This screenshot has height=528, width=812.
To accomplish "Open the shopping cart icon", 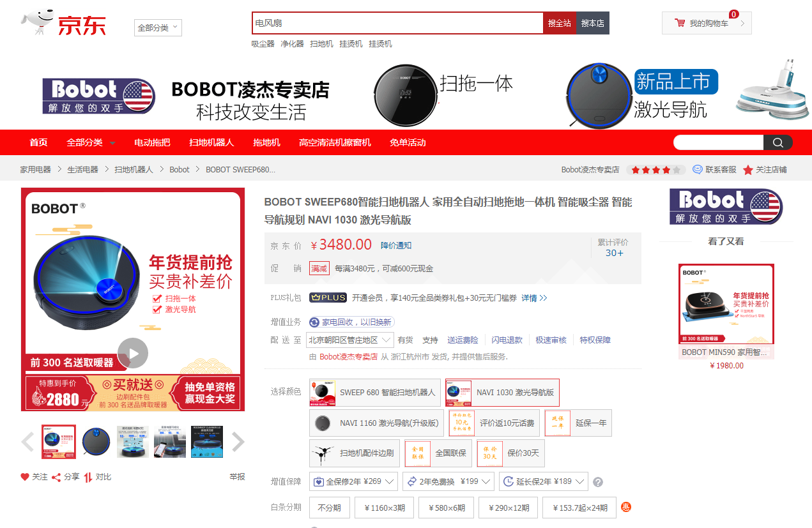I will point(680,23).
